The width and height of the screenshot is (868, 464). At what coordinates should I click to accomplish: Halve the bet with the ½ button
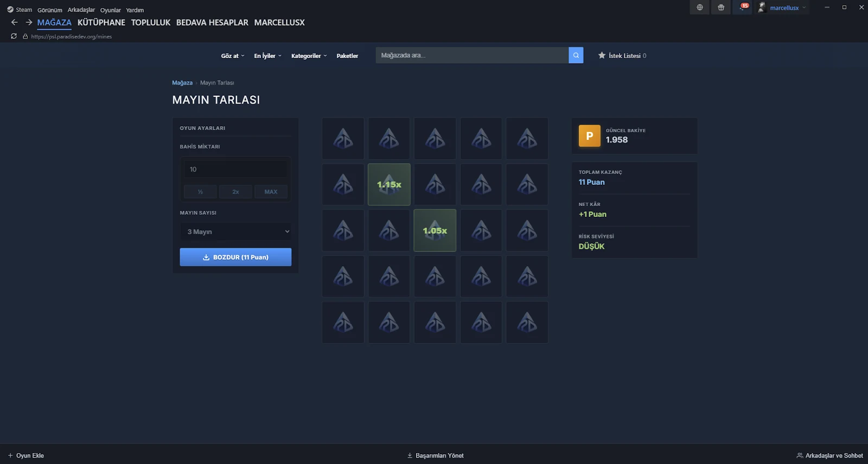click(x=200, y=191)
